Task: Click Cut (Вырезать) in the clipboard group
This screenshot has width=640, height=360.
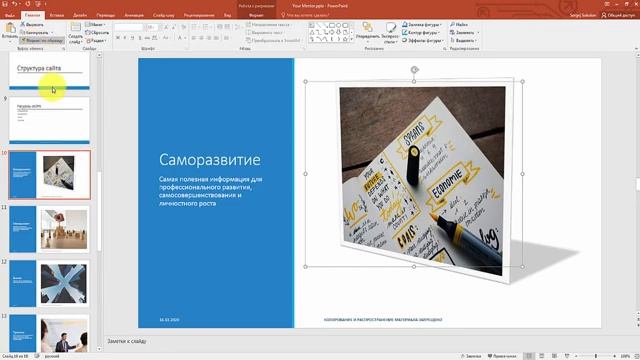Action: (32, 24)
